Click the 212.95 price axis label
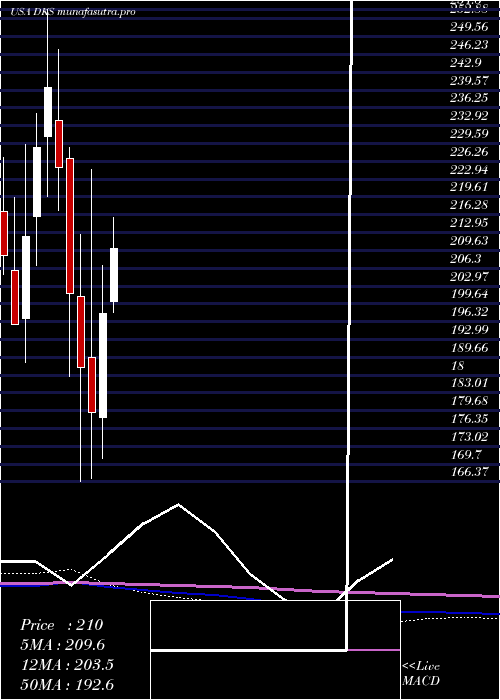The image size is (500, 700). coord(469,224)
